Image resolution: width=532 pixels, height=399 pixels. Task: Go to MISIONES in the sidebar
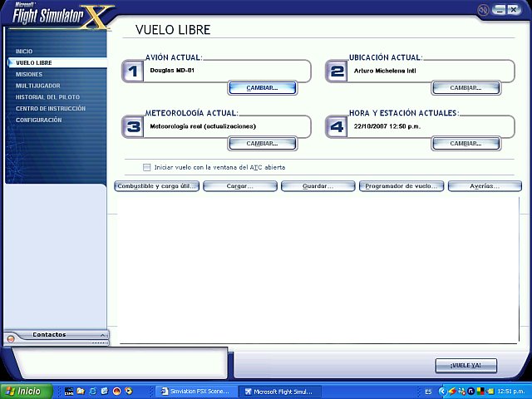click(29, 74)
